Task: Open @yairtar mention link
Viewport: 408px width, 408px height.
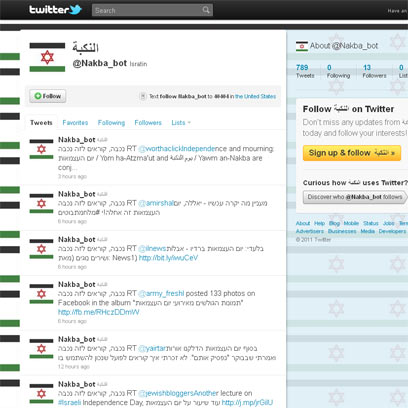Action: (x=152, y=348)
